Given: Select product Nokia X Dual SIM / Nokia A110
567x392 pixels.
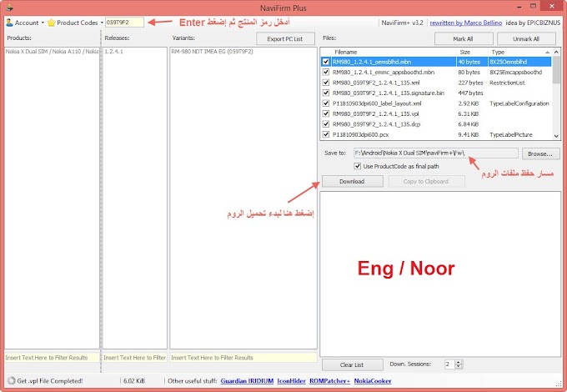Looking at the screenshot, I should click(52, 52).
